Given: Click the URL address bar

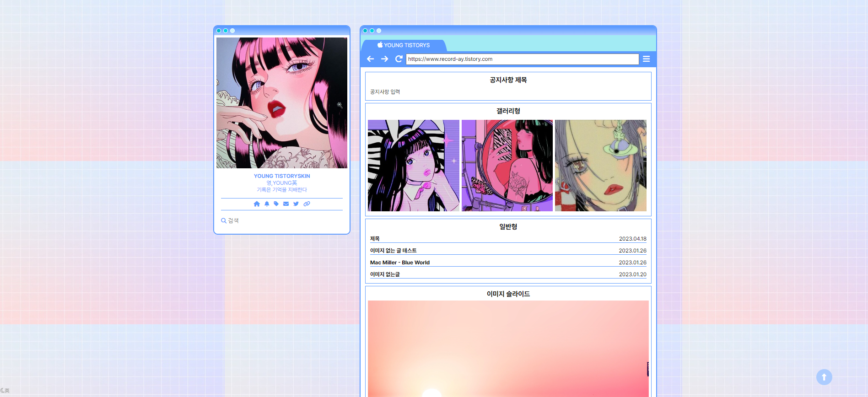Looking at the screenshot, I should click(522, 59).
